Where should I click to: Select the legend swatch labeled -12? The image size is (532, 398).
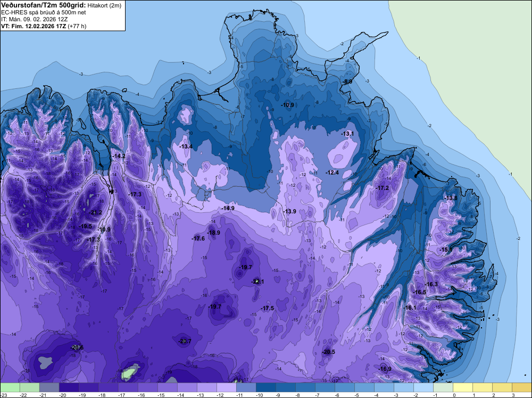pos(226,387)
